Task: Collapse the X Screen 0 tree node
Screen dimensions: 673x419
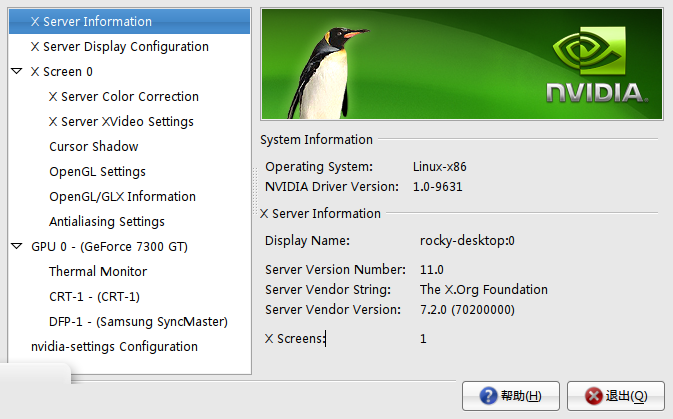Action: [17, 71]
